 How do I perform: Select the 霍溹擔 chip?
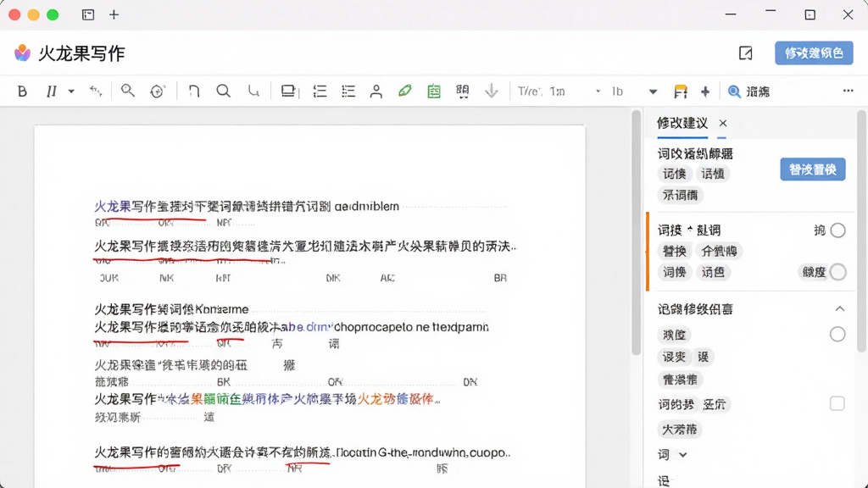tap(681, 380)
